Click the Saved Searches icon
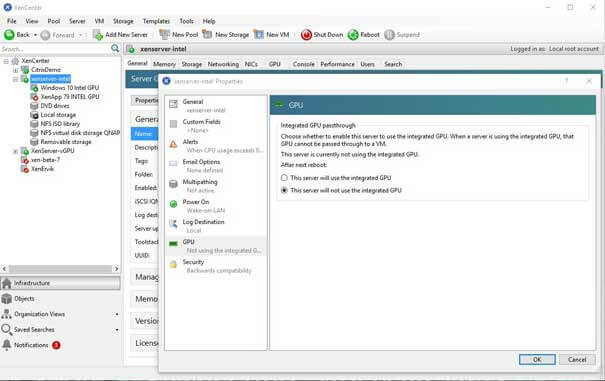 click(x=7, y=329)
